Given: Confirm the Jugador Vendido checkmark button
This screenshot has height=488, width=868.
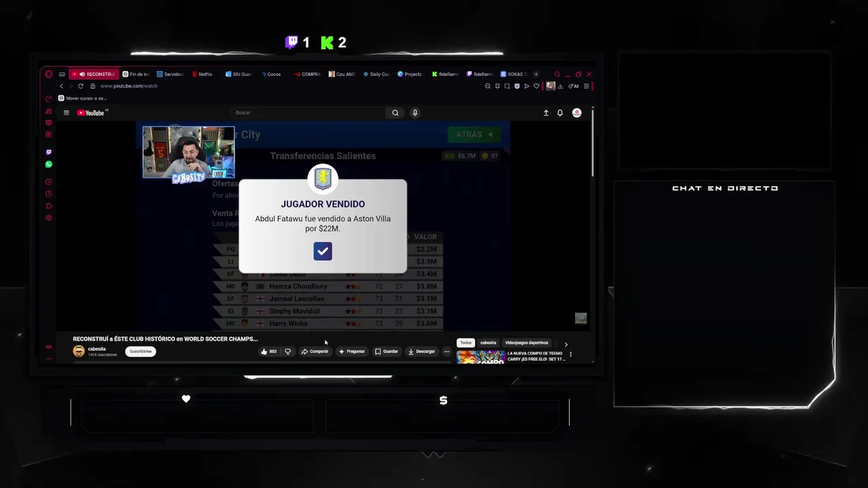Looking at the screenshot, I should pos(323,251).
